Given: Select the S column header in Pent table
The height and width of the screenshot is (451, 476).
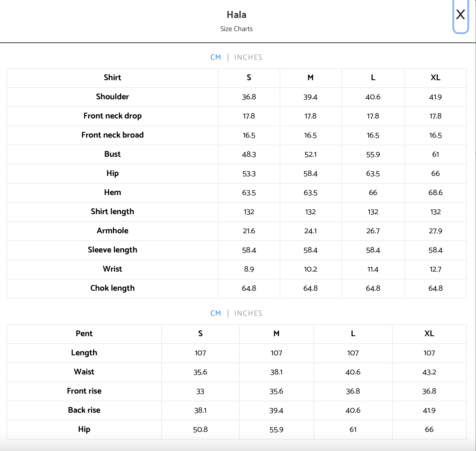Looking at the screenshot, I should click(x=200, y=334).
